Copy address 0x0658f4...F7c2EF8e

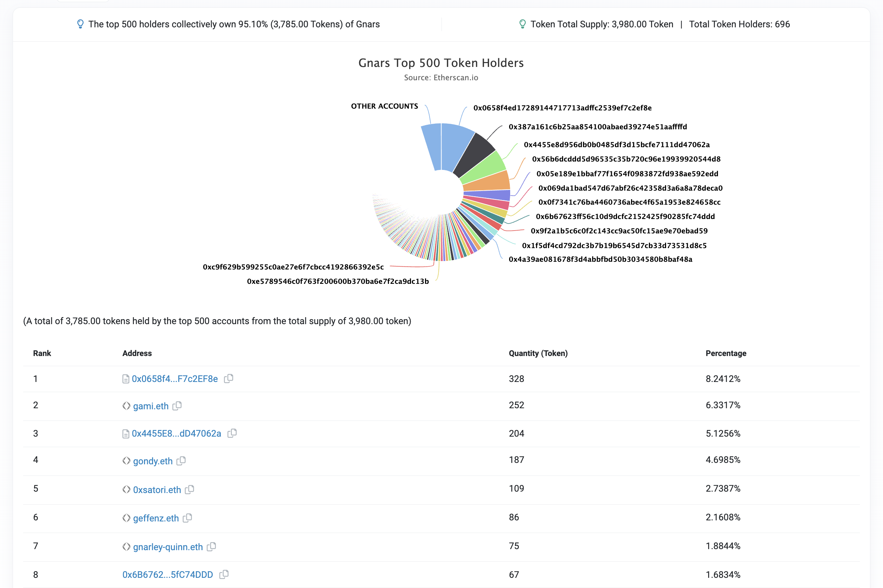tap(228, 378)
